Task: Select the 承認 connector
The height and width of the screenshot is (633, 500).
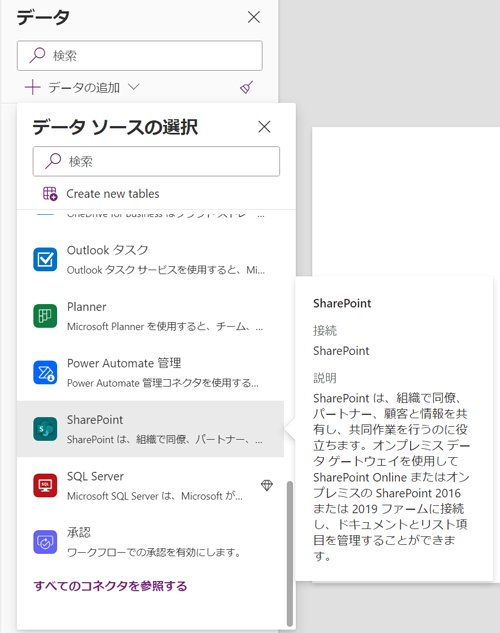Action: point(150,542)
